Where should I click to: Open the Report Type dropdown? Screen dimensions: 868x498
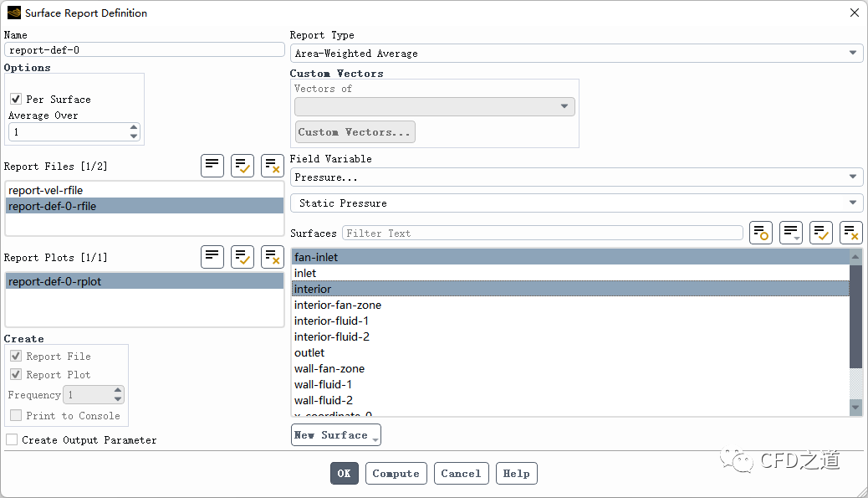click(x=576, y=54)
